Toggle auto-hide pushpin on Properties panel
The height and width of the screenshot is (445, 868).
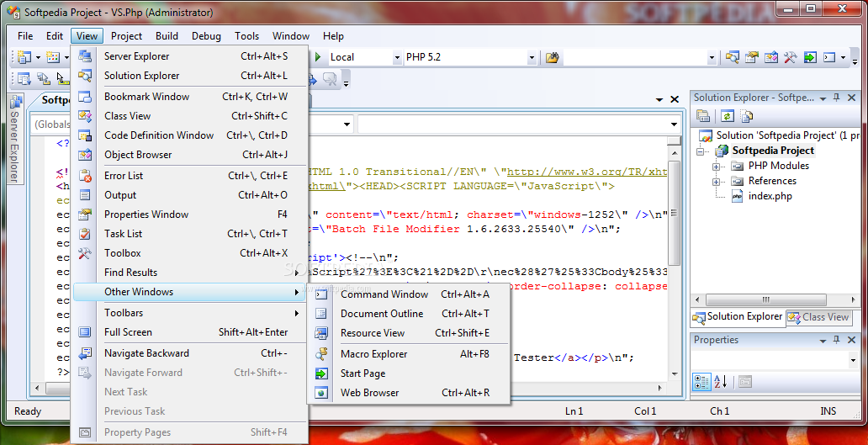click(x=836, y=340)
